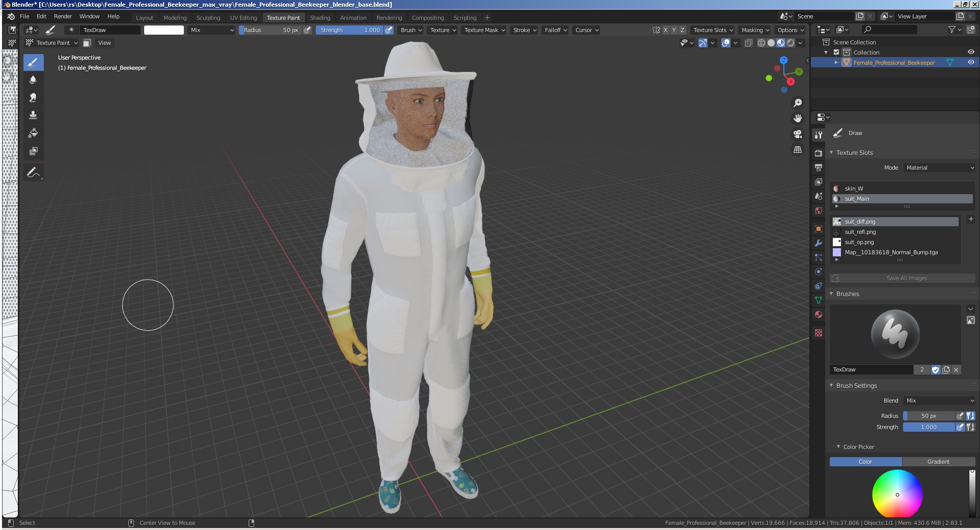Image resolution: width=980 pixels, height=530 pixels.
Task: Open the Texture Paint mode dropdown
Action: pyautogui.click(x=51, y=43)
